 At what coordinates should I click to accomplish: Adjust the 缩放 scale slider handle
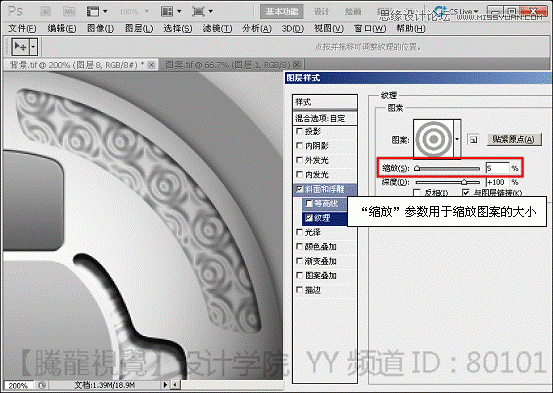(417, 168)
